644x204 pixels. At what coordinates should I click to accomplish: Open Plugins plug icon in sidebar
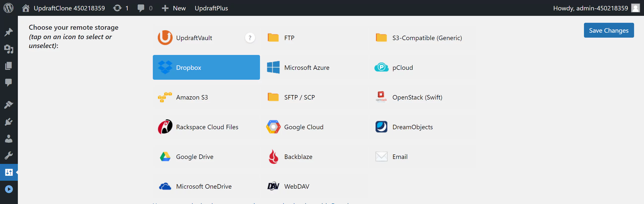(x=9, y=122)
